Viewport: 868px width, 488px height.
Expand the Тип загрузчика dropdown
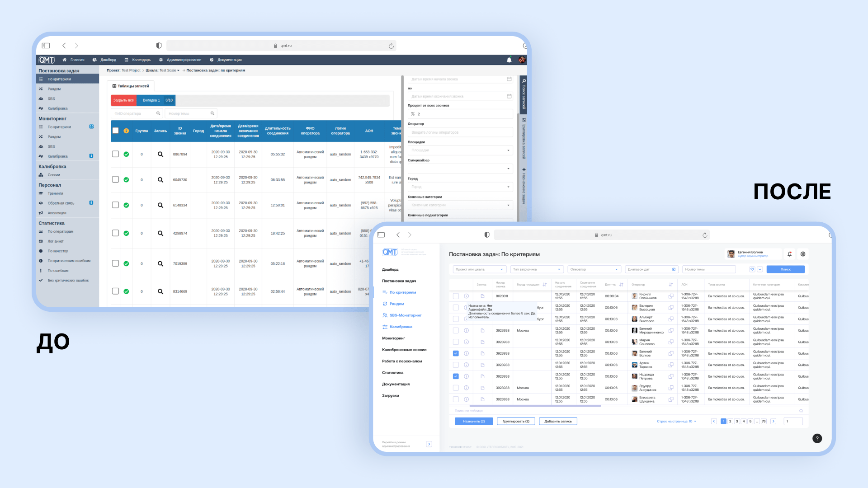[x=537, y=269]
